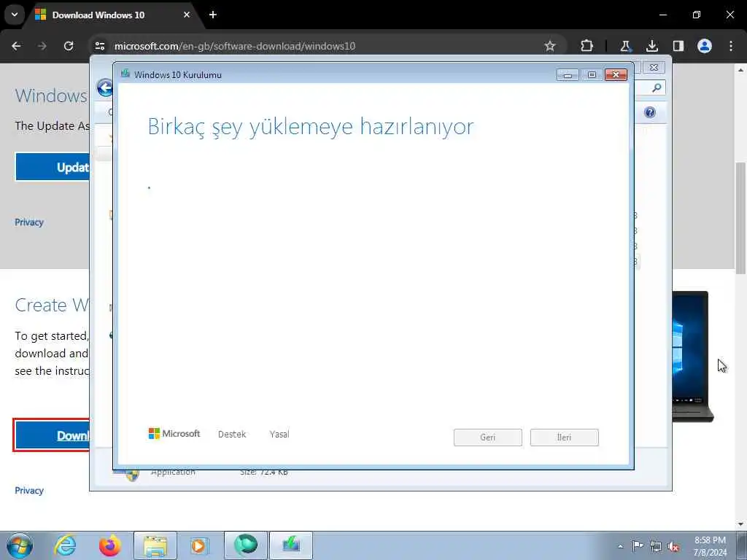Reload the Microsoft download page
The width and height of the screenshot is (747, 560).
pos(69,46)
